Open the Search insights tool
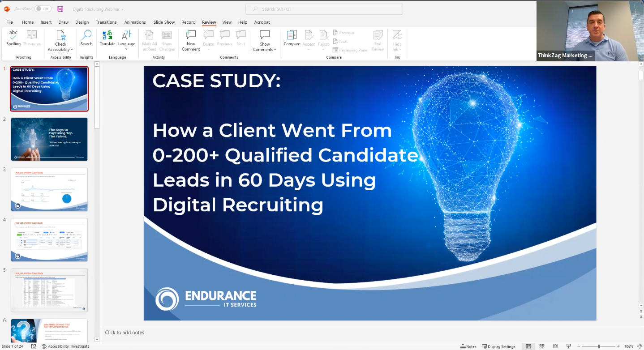Image resolution: width=644 pixels, height=350 pixels. [x=86, y=38]
